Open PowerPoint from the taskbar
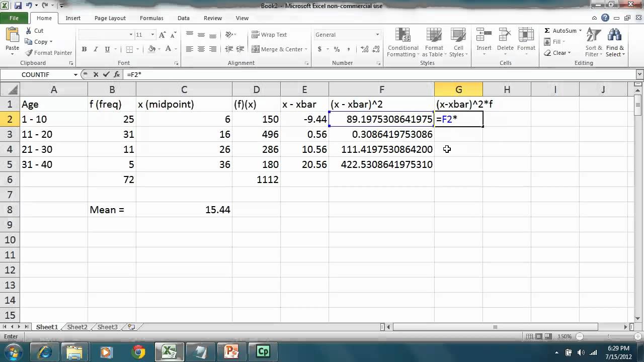 click(232, 352)
